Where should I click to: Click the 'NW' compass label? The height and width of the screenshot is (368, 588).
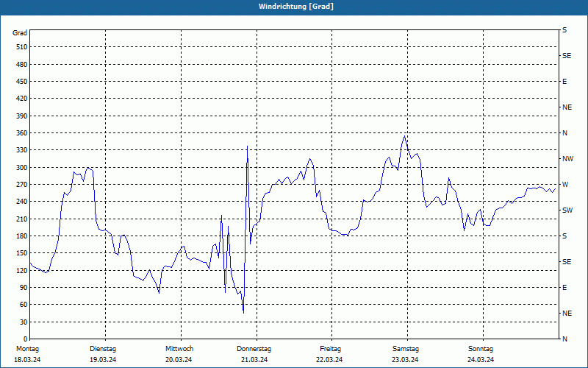[567, 159]
